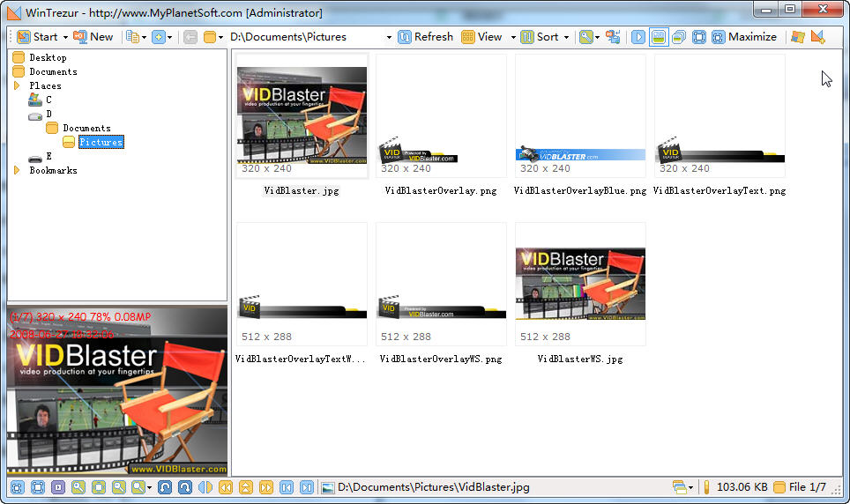Viewport: 850px width, 504px height.
Task: Click the Sort button
Action: (x=540, y=37)
